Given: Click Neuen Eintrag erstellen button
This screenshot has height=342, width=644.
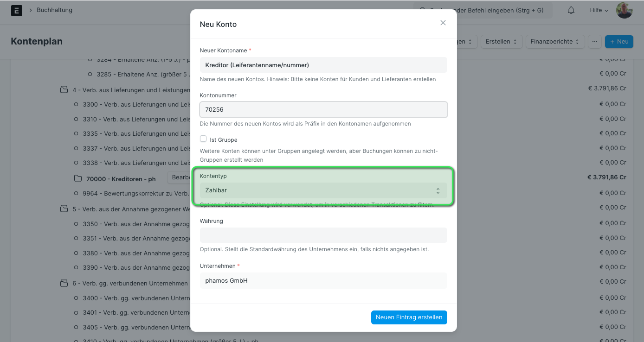Looking at the screenshot, I should coord(409,317).
